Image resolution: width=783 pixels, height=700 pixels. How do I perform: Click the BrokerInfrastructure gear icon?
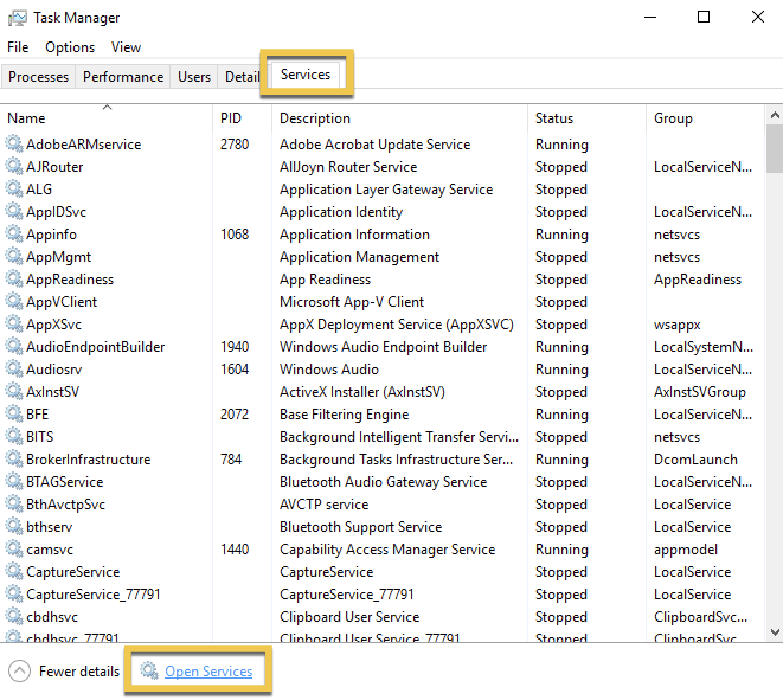[14, 459]
